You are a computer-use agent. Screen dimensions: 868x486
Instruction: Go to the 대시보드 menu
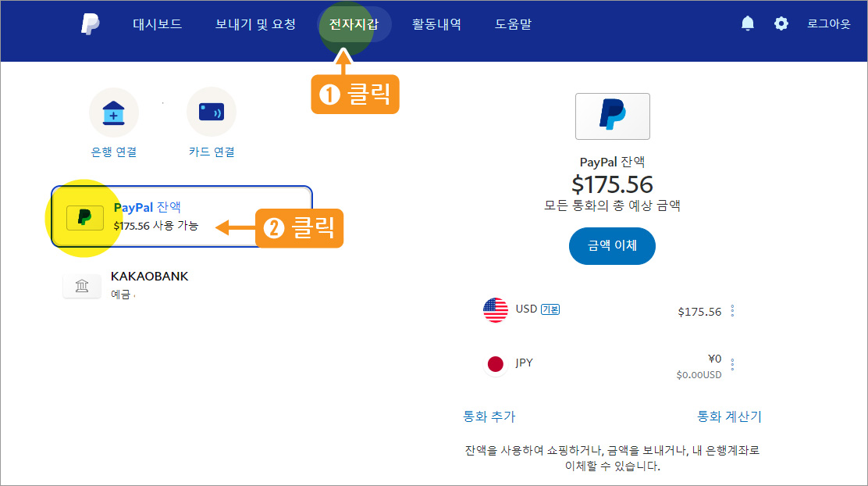click(157, 24)
